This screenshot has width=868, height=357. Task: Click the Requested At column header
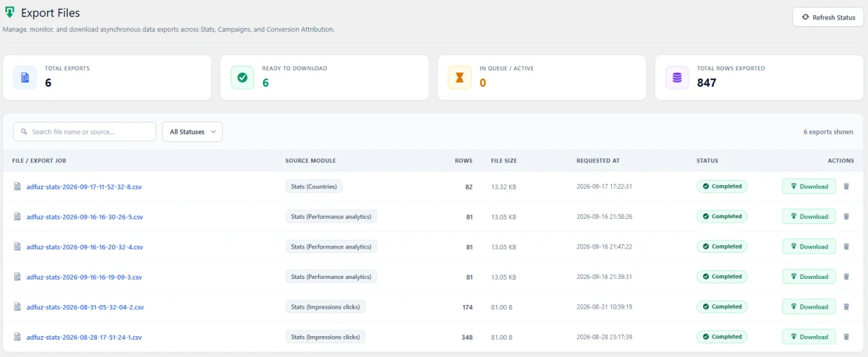[x=598, y=160]
